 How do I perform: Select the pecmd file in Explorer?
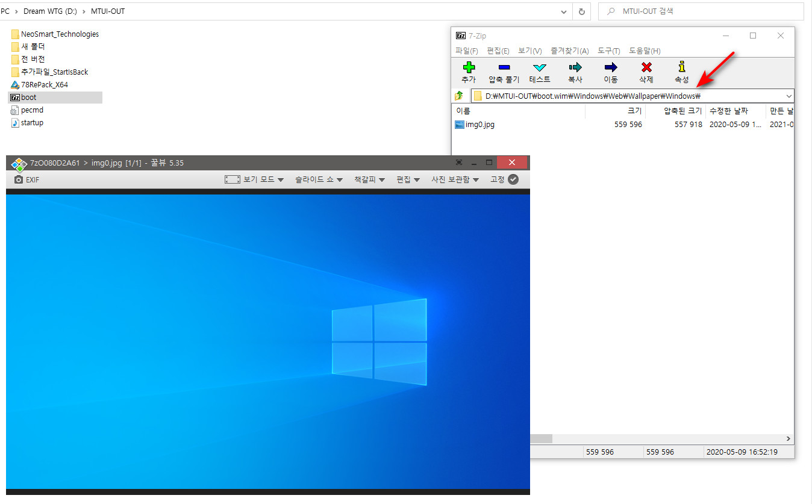[27, 110]
